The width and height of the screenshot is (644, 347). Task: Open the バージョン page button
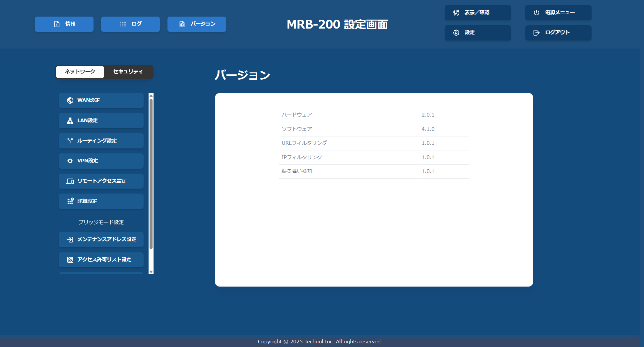[197, 24]
